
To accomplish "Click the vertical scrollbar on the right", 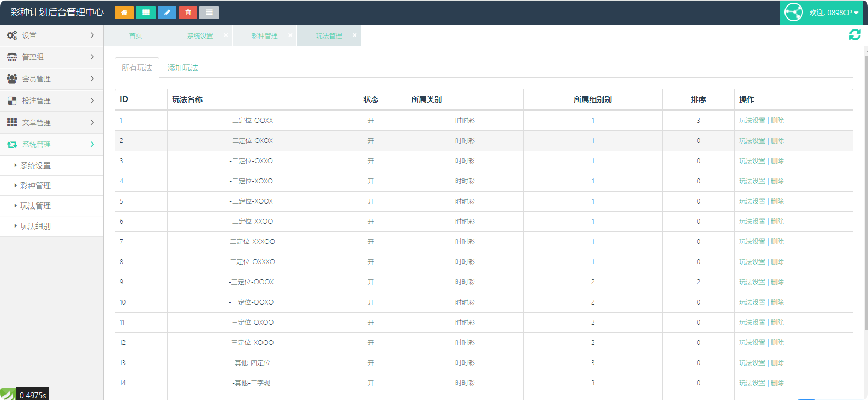I will [866, 191].
